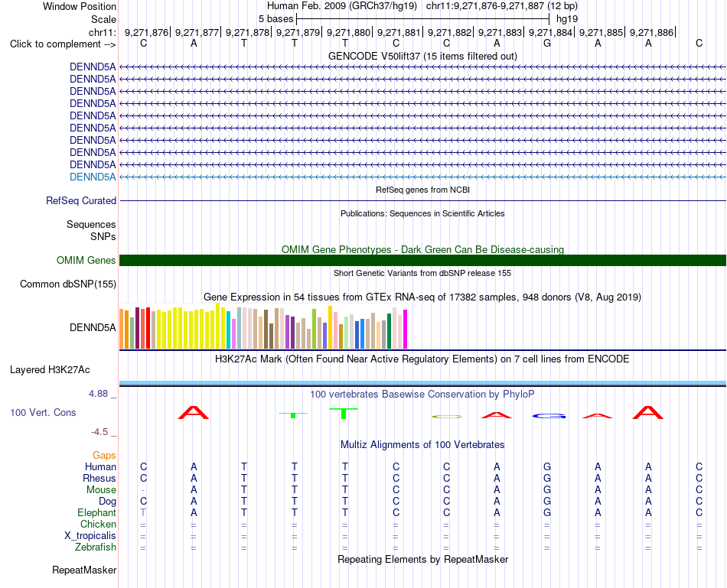This screenshot has height=588, width=727.
Task: Click the RefSeq Curated track label
Action: click(80, 200)
